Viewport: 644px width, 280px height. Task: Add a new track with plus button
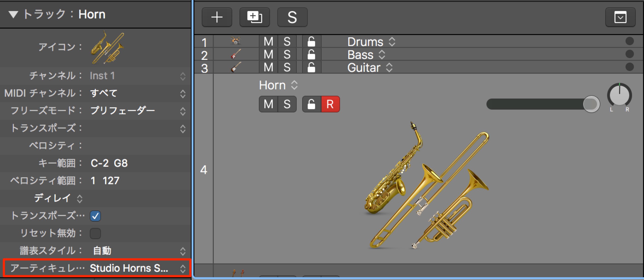[x=217, y=17]
